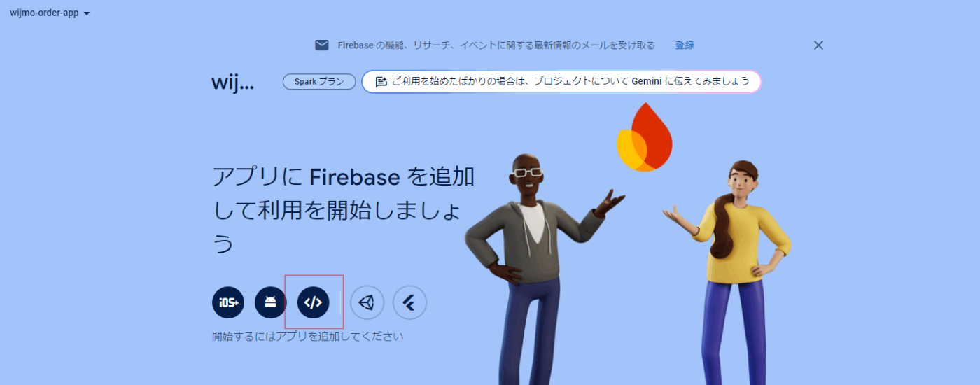This screenshot has width=980, height=385.
Task: Add a Unity app to Firebase
Action: (367, 303)
